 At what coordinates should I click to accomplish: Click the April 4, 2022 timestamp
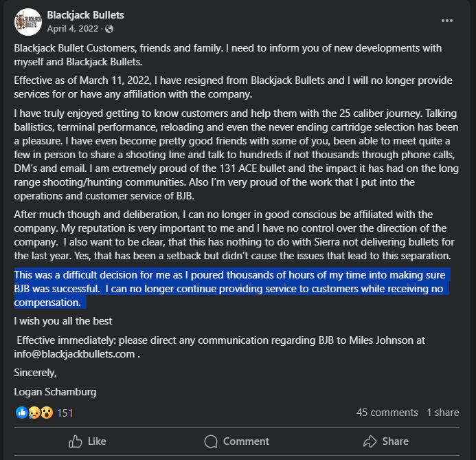[x=73, y=29]
